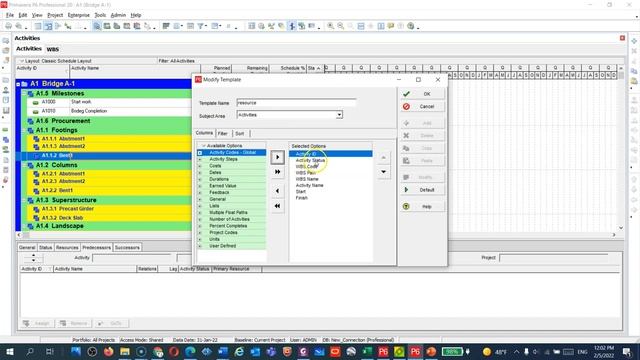Move selected option down in list

(384, 172)
